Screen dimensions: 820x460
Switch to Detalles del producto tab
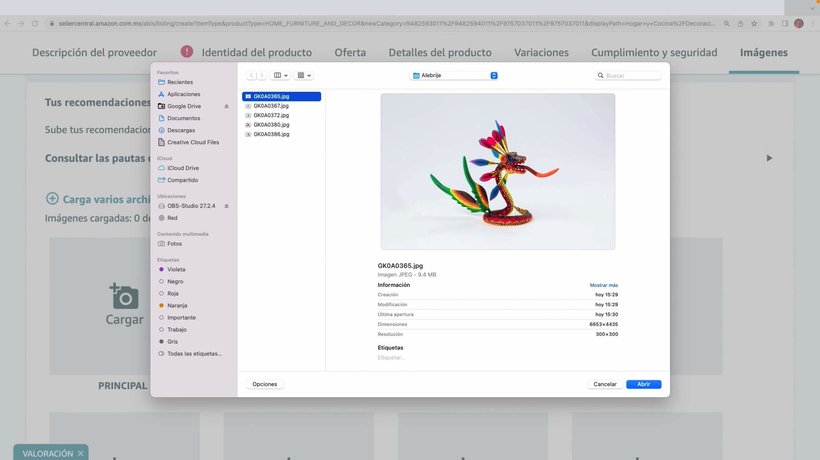point(440,52)
